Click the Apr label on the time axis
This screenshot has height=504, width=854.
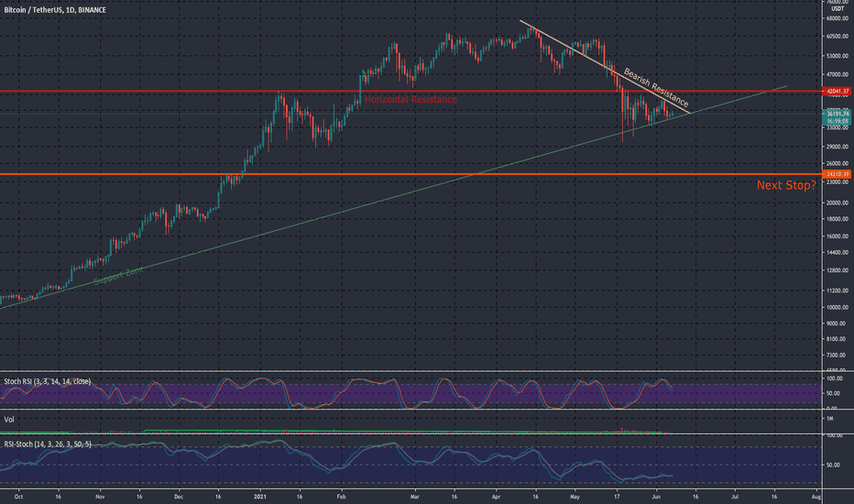(x=496, y=497)
